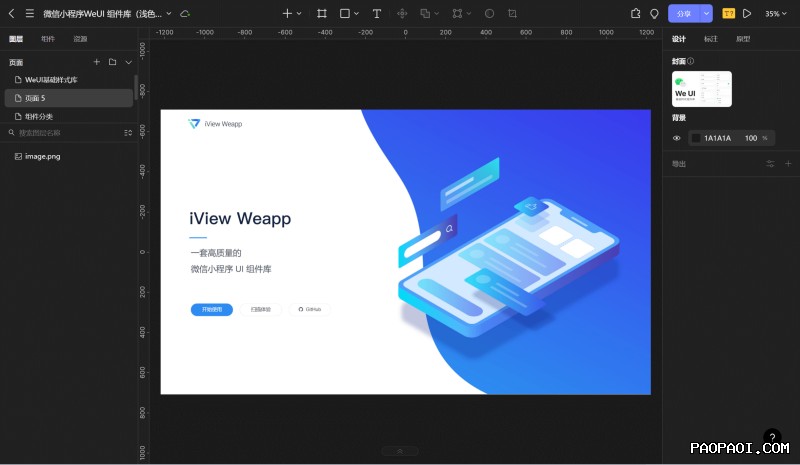800x465 pixels.
Task: Open the 35% zoom level dropdown
Action: pos(776,14)
